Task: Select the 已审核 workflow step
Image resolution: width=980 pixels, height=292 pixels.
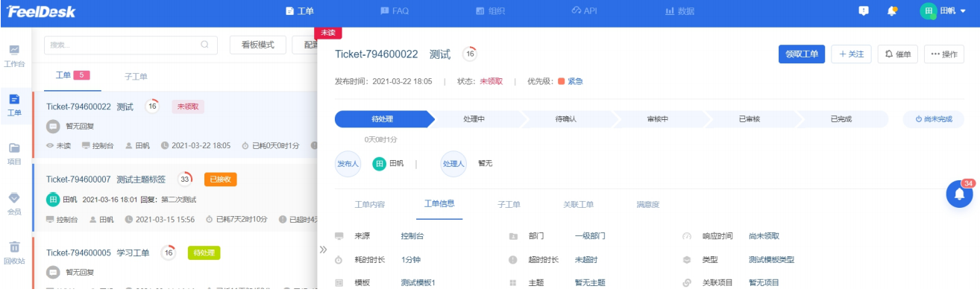Action: tap(750, 119)
